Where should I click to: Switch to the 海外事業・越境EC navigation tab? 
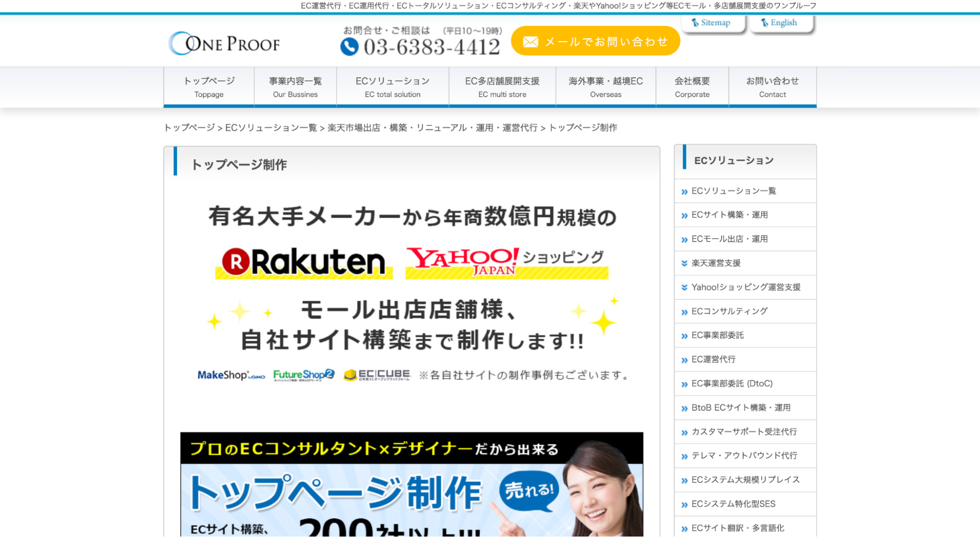(x=606, y=87)
